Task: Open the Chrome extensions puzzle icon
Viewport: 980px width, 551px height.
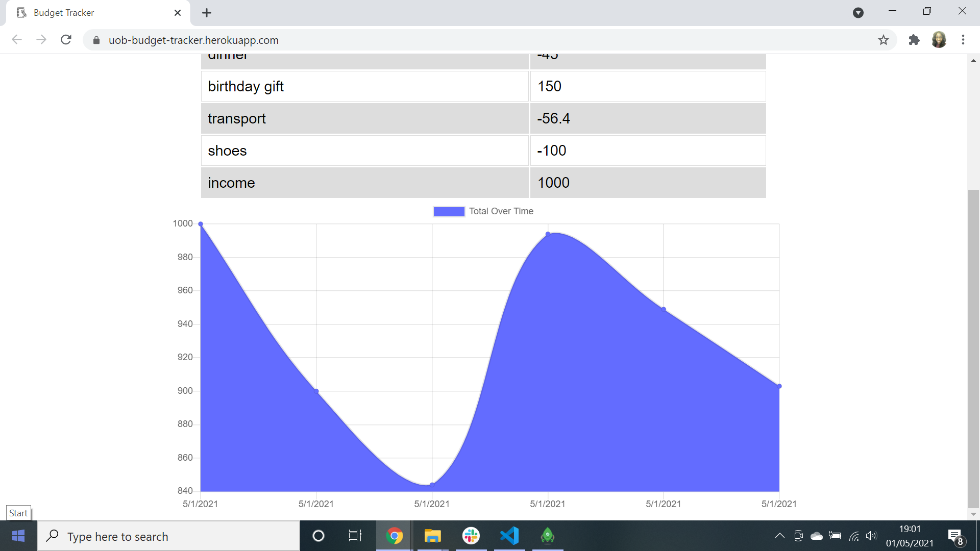Action: (x=914, y=40)
